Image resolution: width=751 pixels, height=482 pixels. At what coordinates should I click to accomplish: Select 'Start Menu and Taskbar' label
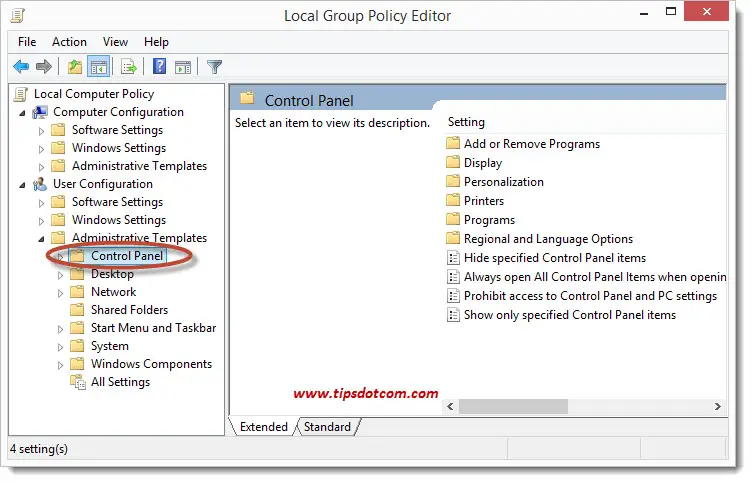pos(153,328)
